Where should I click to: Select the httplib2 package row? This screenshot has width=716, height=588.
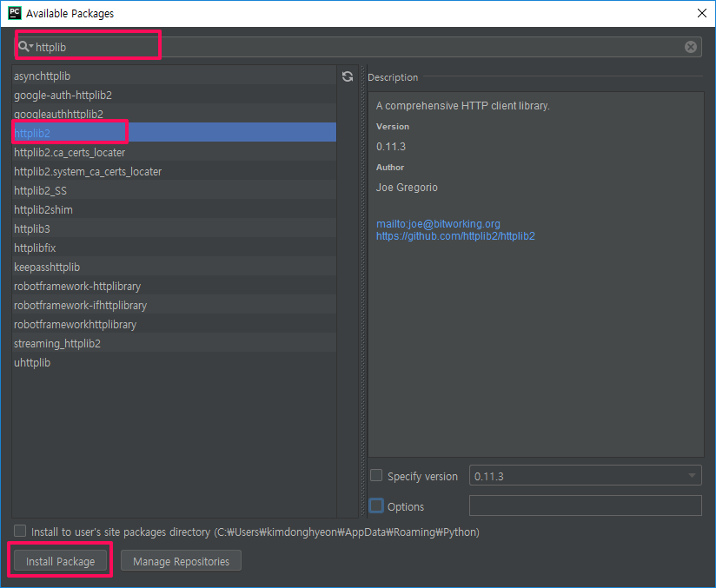[174, 133]
